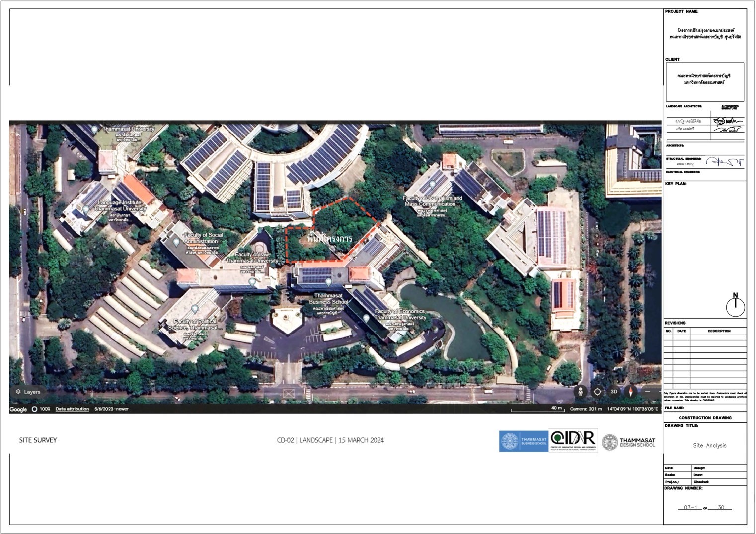Click 'CD-02 | LANDSCAPE | 15 MARCH 2024' text
This screenshot has height=534, width=756.
pyautogui.click(x=330, y=440)
